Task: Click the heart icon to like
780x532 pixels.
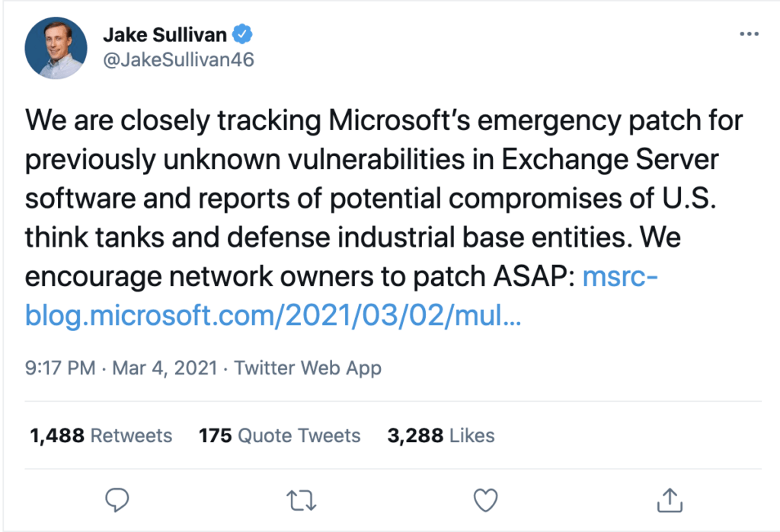Action: point(485,501)
